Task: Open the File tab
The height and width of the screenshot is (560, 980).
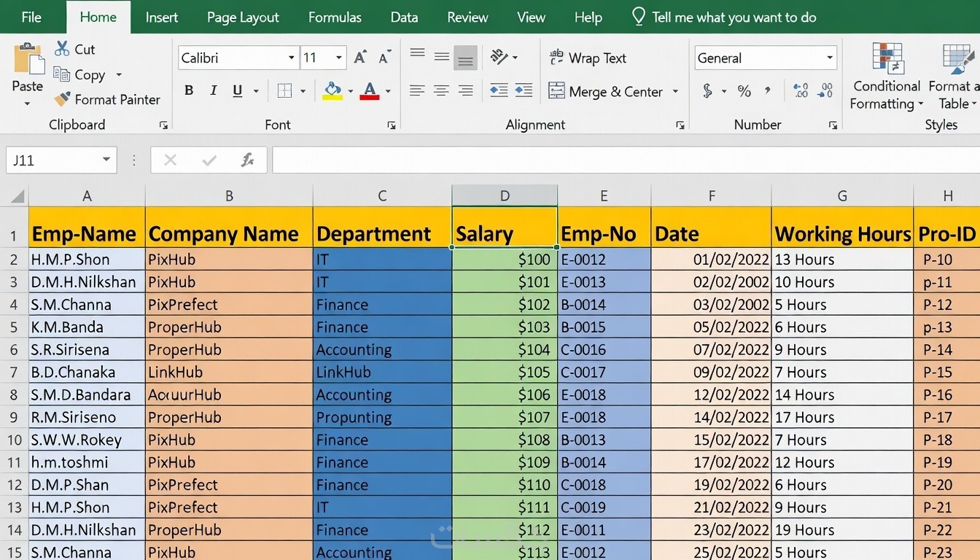Action: 31,17
